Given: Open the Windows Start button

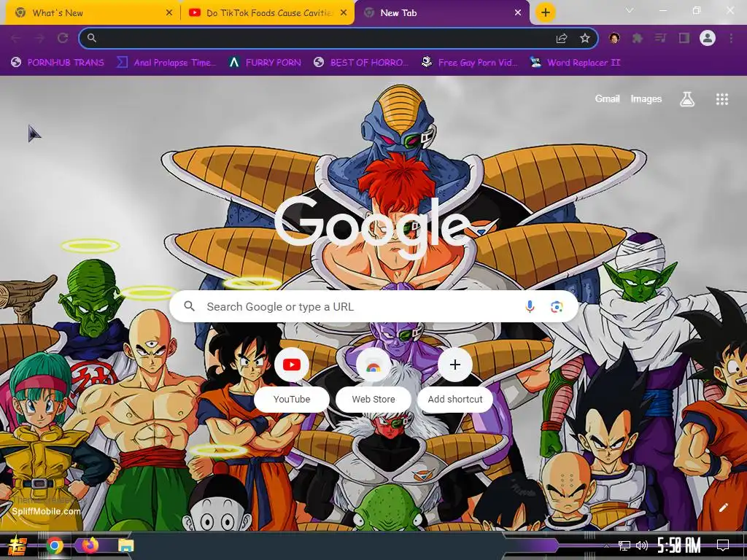Looking at the screenshot, I should pos(18,545).
